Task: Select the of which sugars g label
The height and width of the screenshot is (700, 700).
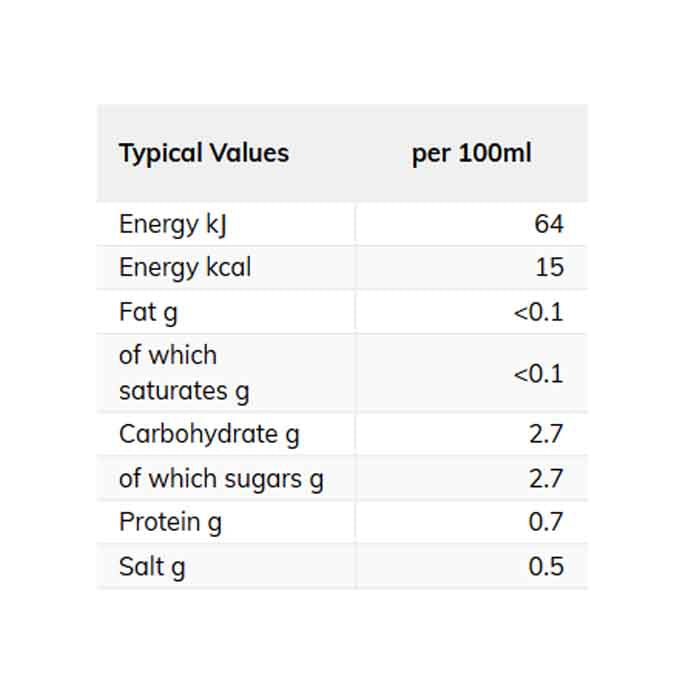Action: [221, 478]
